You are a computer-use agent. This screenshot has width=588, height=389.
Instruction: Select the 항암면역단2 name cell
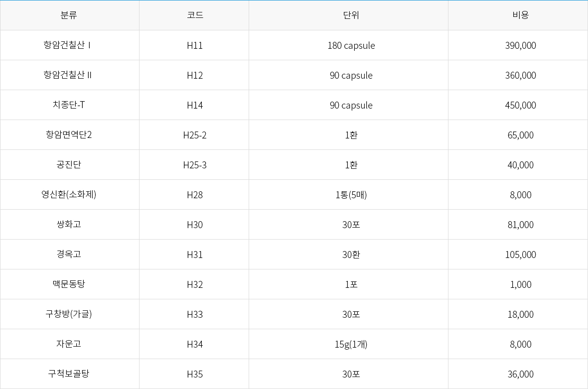coord(69,135)
